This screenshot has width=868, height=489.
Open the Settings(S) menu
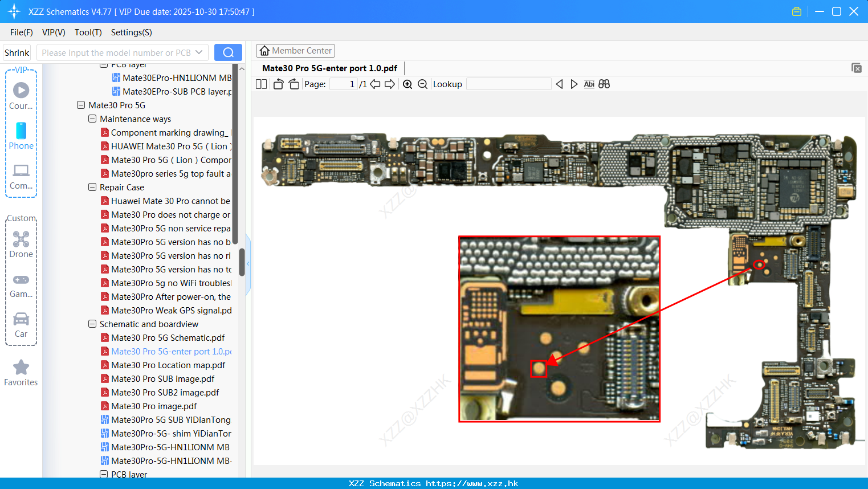pos(132,32)
